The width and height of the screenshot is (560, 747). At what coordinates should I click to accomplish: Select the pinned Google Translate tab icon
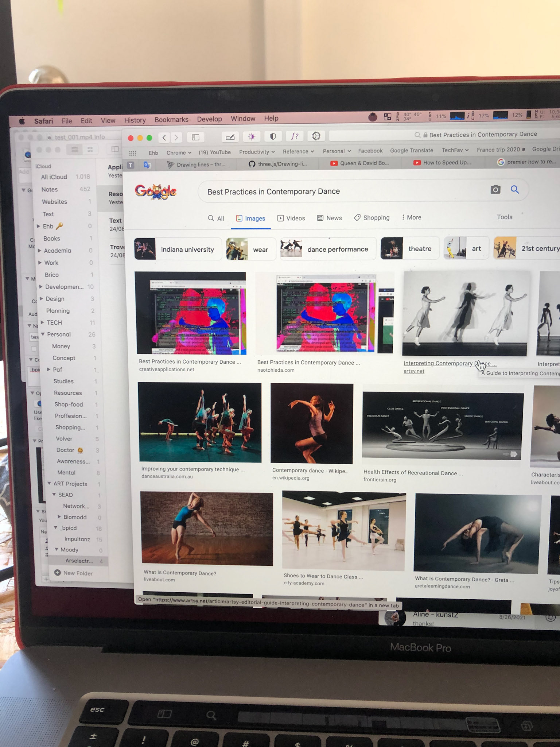(147, 165)
